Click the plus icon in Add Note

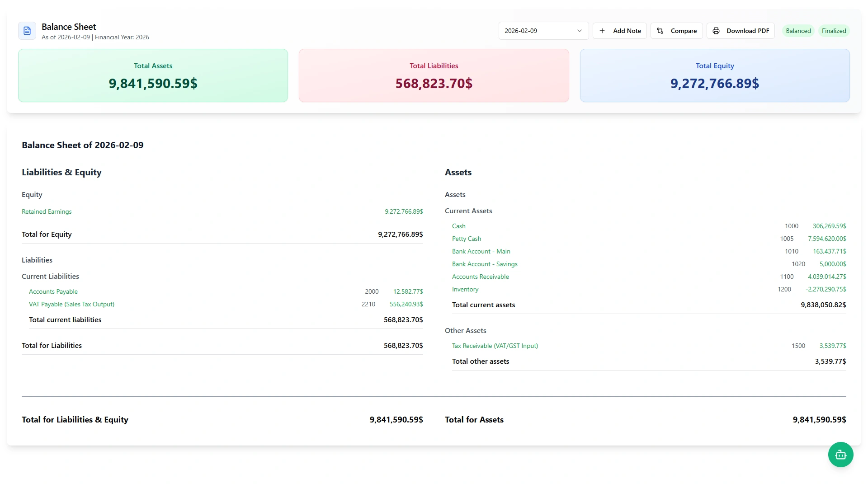pyautogui.click(x=602, y=31)
